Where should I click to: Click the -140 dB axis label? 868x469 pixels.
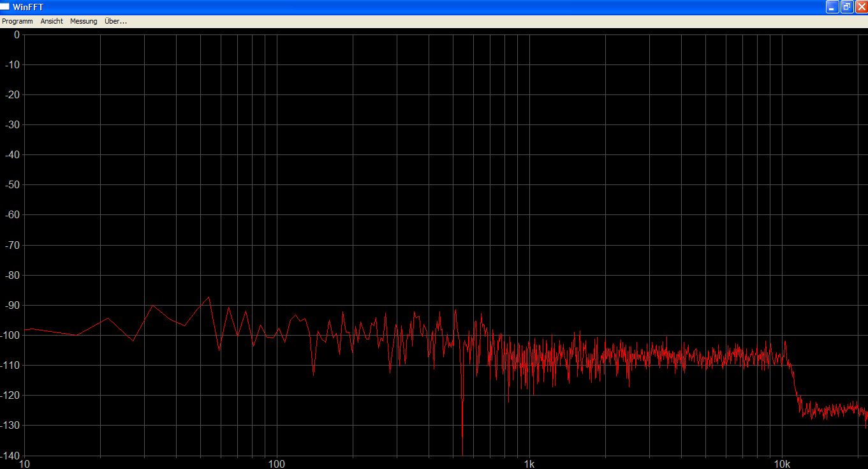point(11,455)
